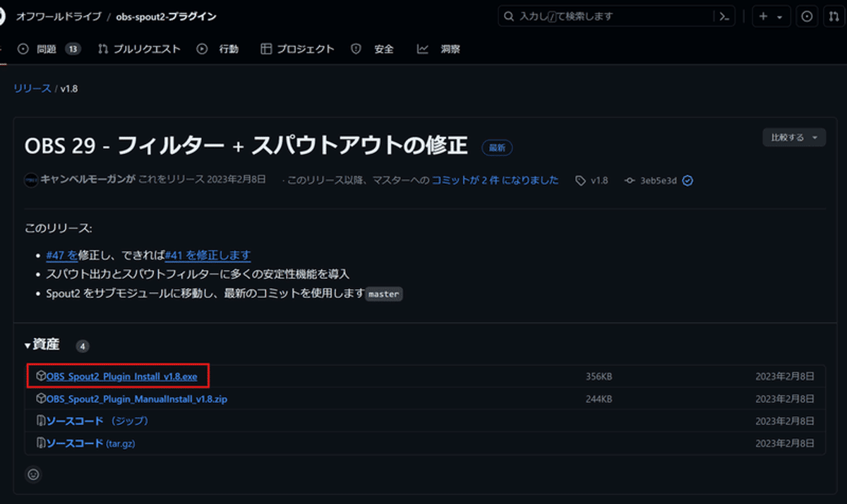This screenshot has width=847, height=504.
Task: Click the 356KB file size text
Action: tap(599, 377)
